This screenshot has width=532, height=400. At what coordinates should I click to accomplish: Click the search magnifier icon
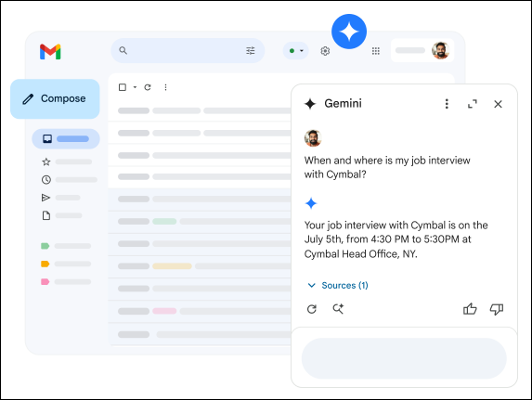pos(123,50)
